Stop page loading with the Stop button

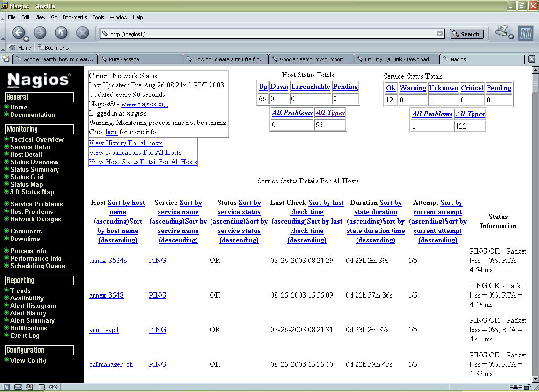pos(82,33)
